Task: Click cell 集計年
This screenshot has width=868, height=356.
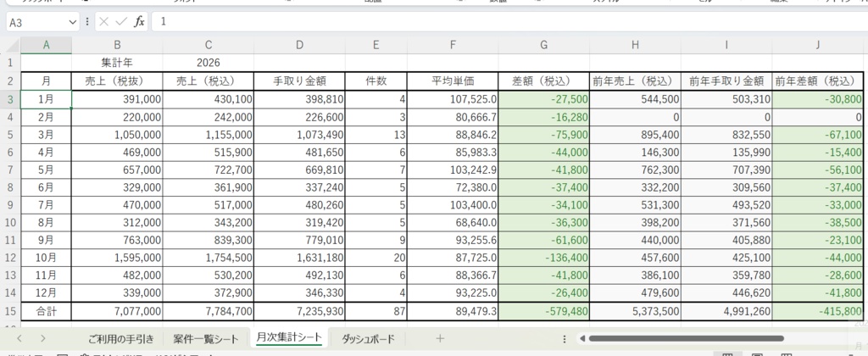Action: [x=117, y=63]
